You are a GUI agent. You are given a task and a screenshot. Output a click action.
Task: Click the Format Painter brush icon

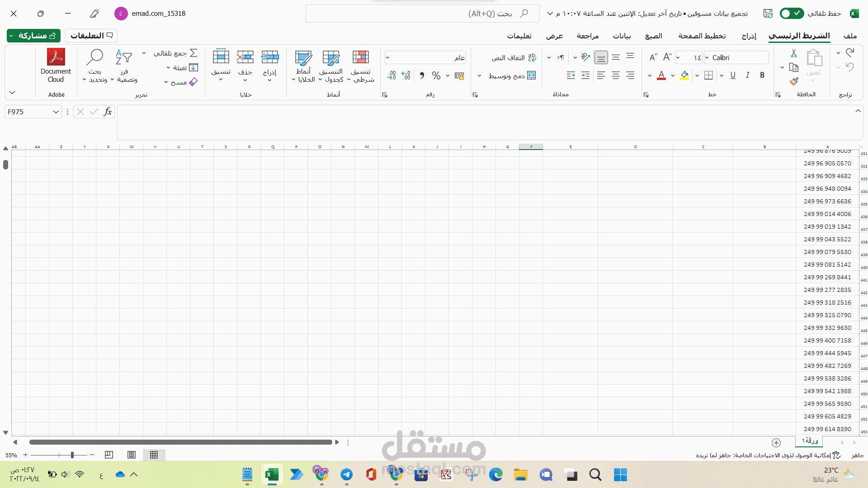pos(794,81)
